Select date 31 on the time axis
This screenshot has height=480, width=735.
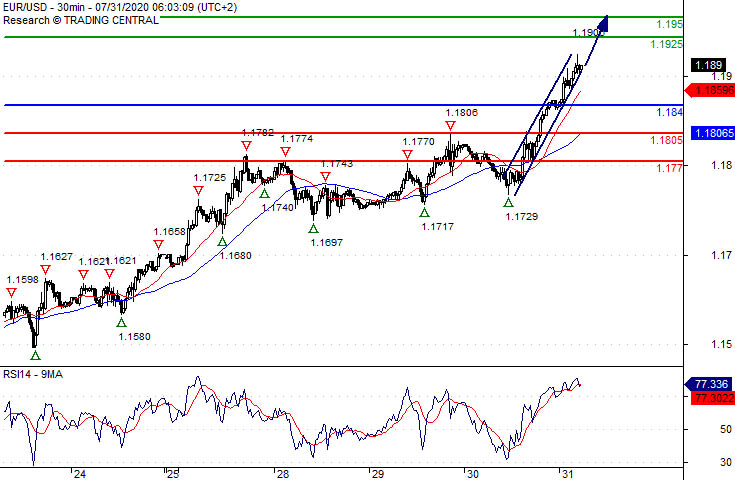click(567, 474)
